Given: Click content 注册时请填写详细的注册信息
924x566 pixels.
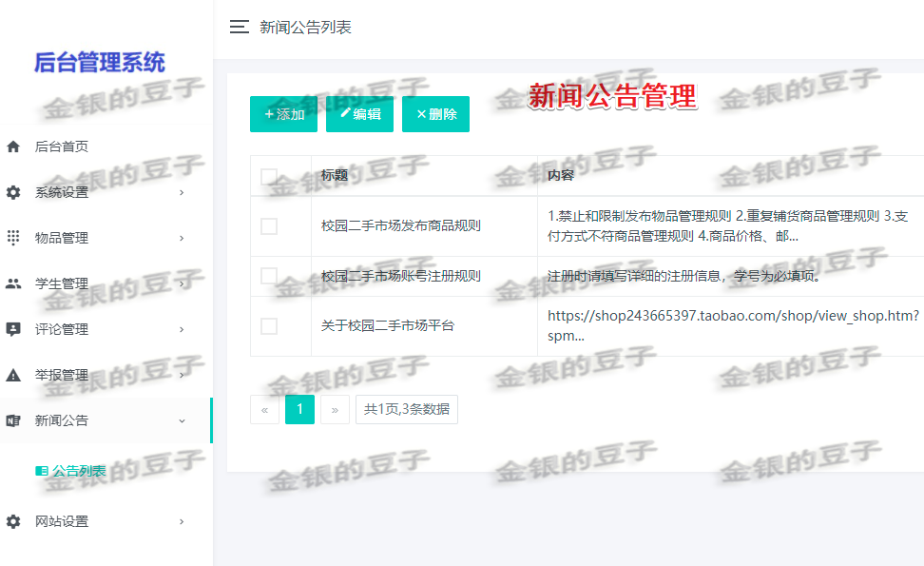Looking at the screenshot, I should [683, 276].
